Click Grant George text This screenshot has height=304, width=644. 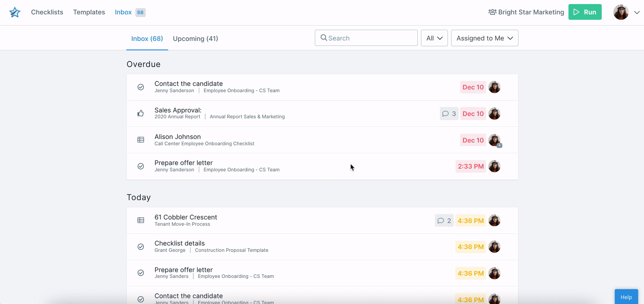[x=170, y=250]
